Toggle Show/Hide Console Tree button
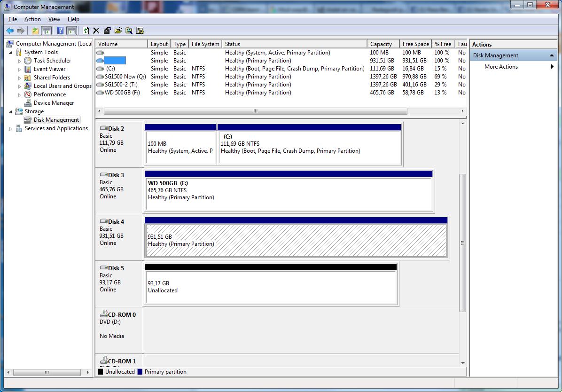The width and height of the screenshot is (562, 392). click(x=46, y=31)
